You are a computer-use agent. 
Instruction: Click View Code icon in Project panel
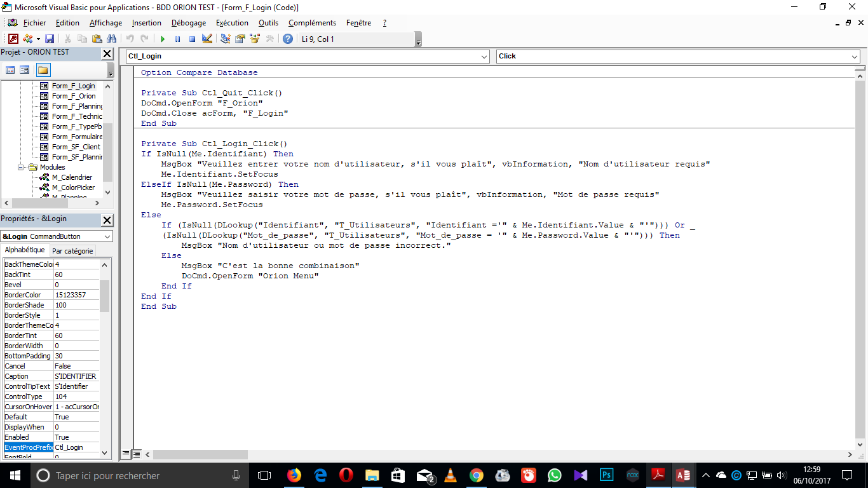coord(10,70)
